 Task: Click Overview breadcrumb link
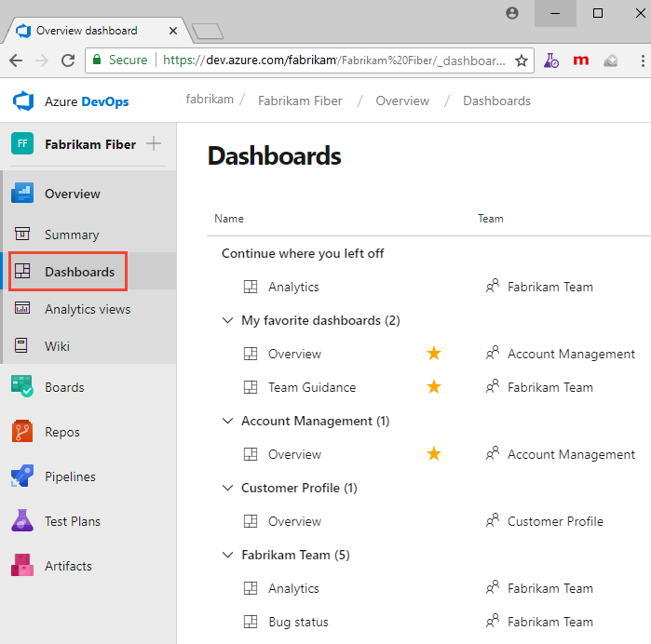[x=402, y=101]
